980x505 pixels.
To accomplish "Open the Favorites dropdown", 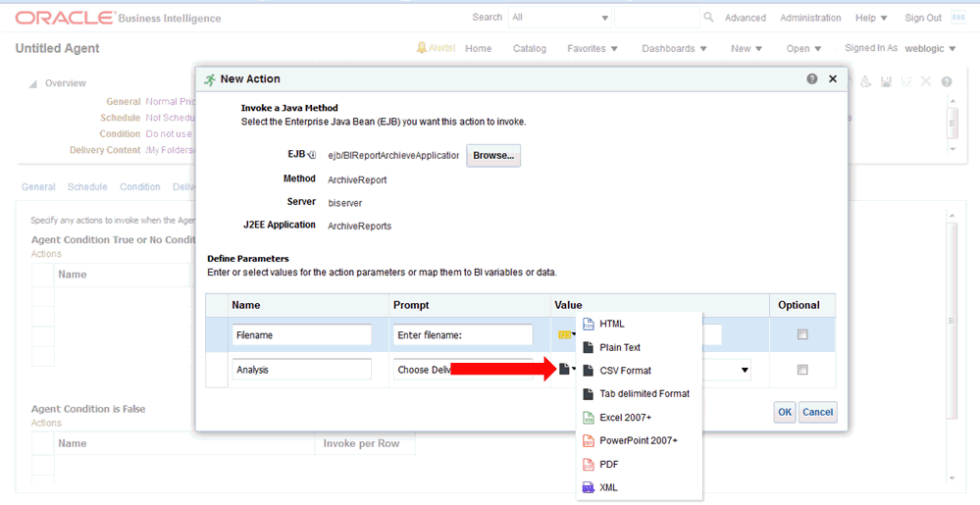I will pos(593,48).
